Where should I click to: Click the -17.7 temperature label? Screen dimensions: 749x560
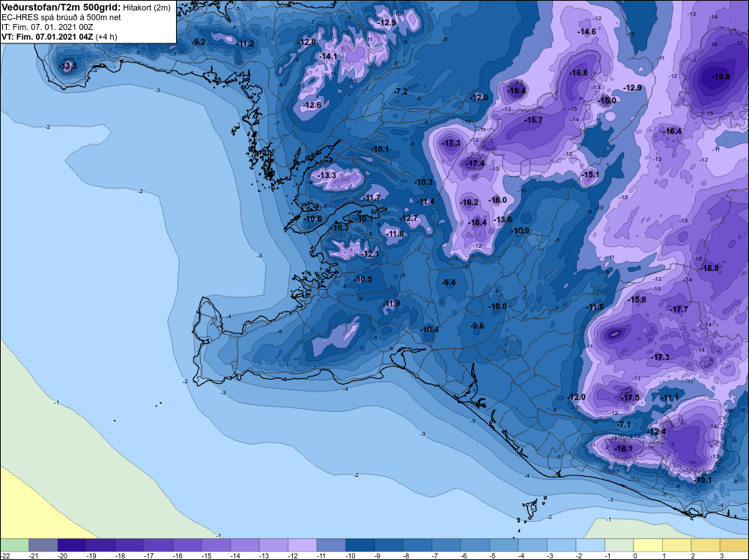(x=679, y=309)
